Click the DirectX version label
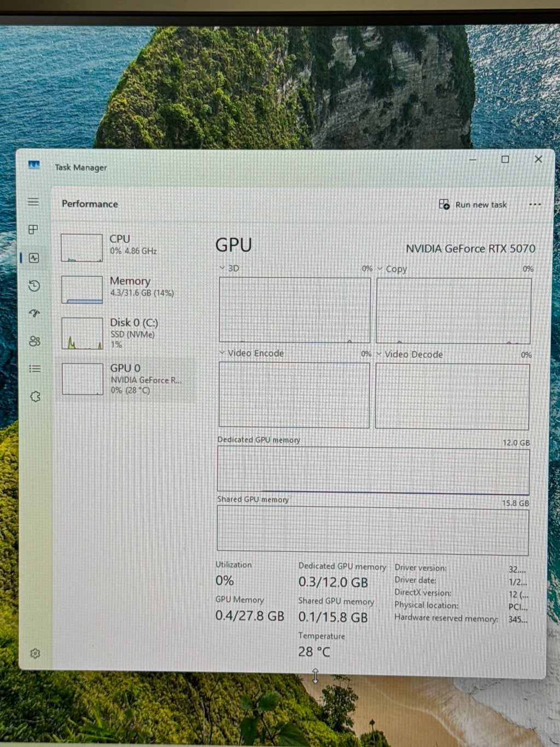The width and height of the screenshot is (560, 747). pos(423,593)
